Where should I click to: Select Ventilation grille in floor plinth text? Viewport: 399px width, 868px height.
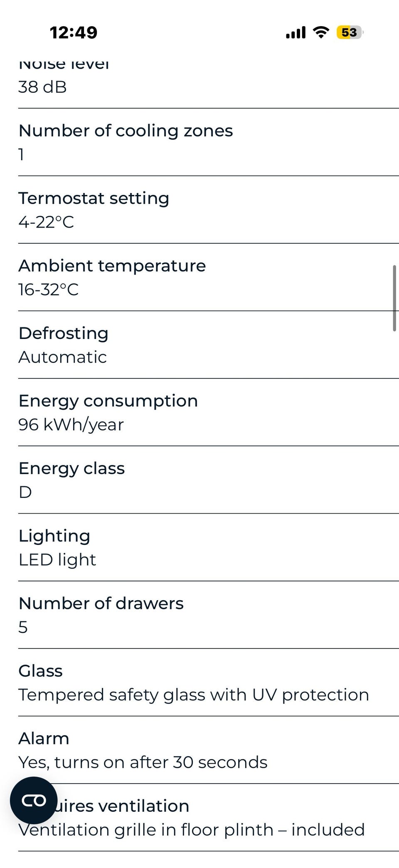point(192,830)
